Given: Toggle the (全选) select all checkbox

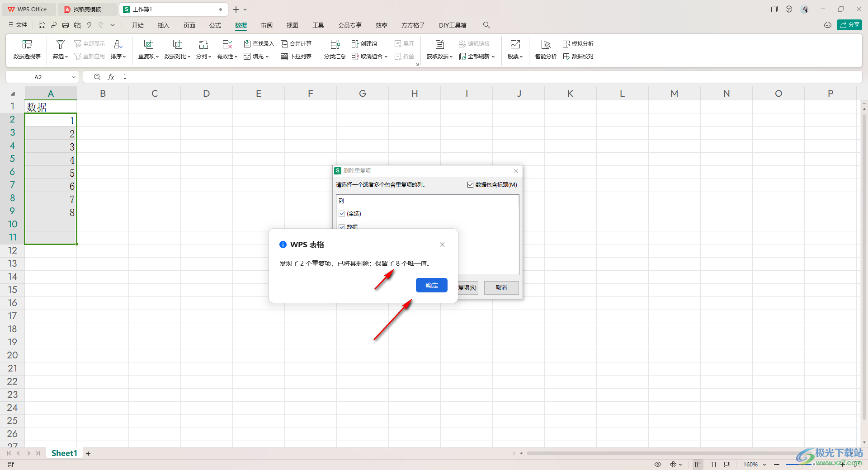Looking at the screenshot, I should (342, 214).
